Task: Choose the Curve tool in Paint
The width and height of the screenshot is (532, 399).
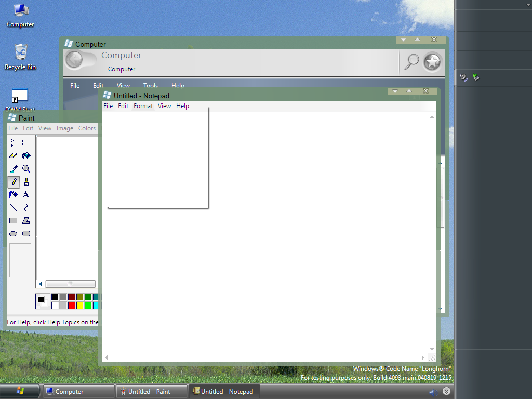Action: tap(26, 208)
